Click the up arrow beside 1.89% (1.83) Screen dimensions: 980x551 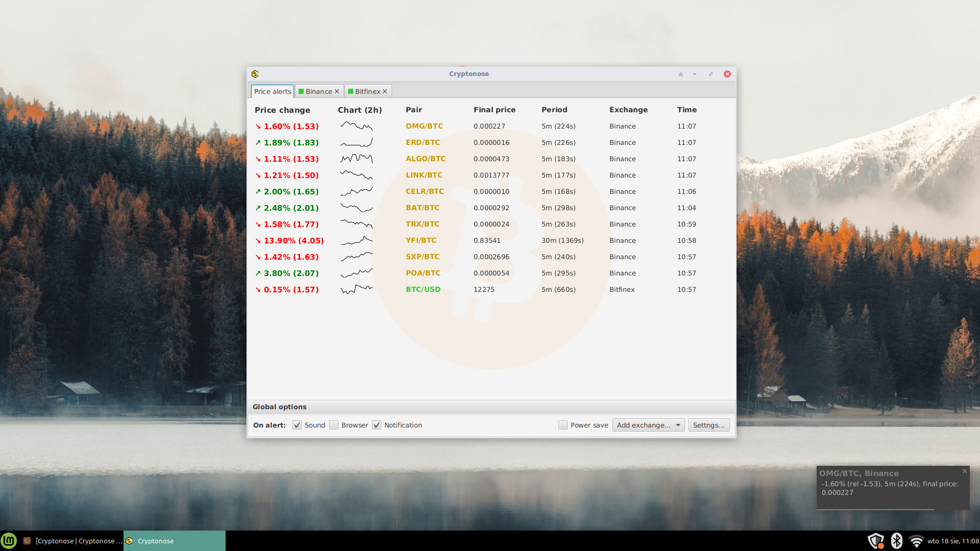point(258,142)
